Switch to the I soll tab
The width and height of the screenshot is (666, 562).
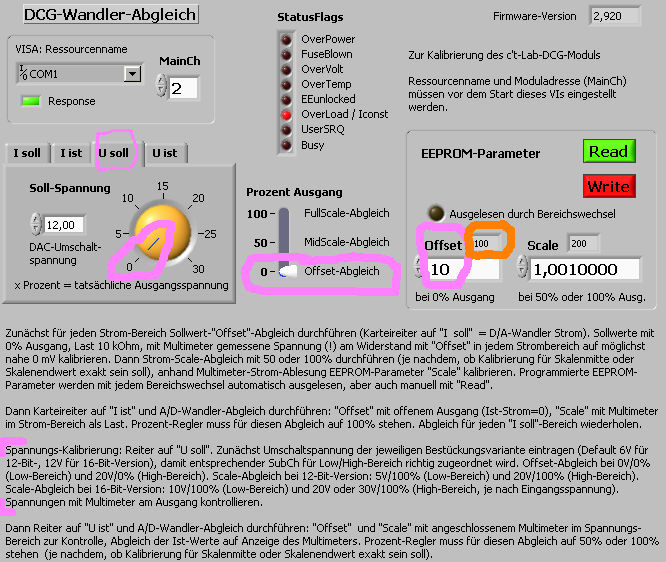(x=27, y=153)
